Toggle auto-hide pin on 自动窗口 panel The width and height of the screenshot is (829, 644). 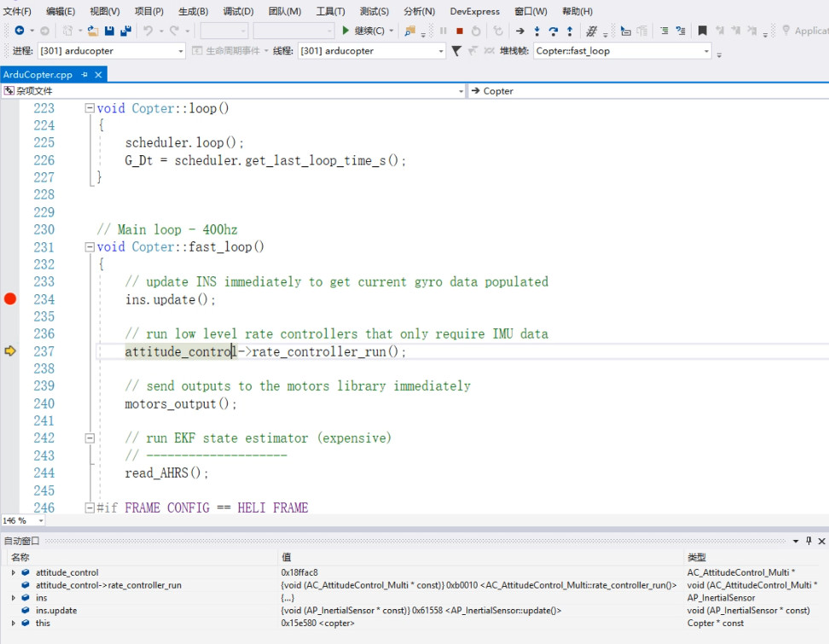(809, 541)
